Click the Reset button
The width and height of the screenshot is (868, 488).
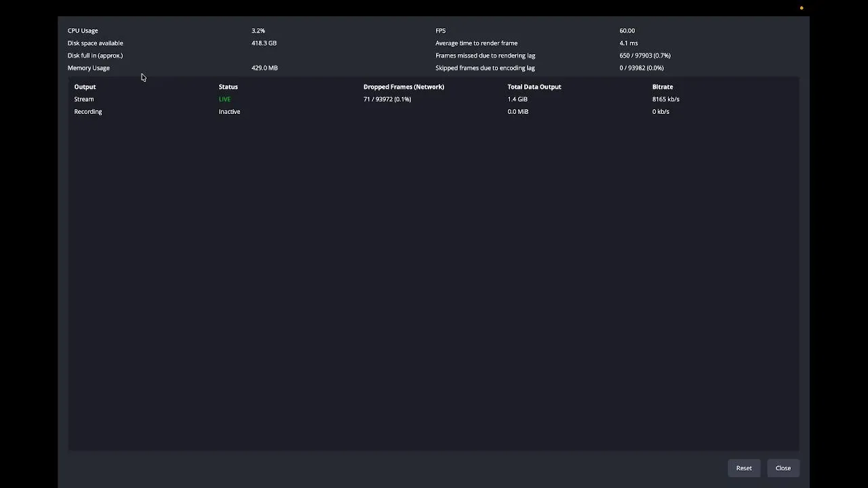click(744, 468)
